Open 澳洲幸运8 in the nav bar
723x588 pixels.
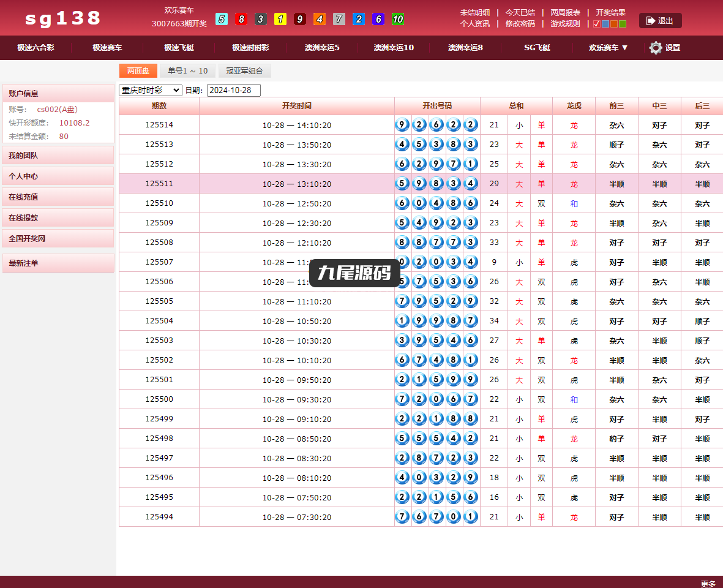[465, 48]
